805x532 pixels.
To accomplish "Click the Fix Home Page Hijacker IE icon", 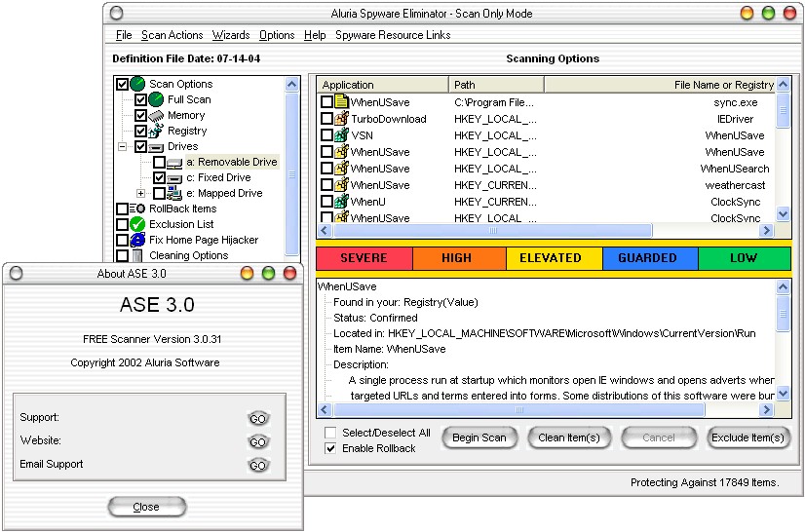I will [137, 240].
